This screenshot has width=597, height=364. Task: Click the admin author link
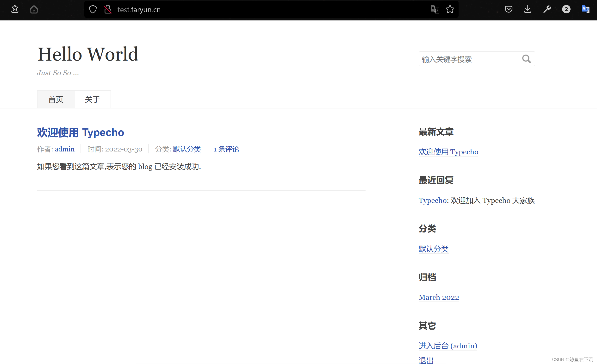coord(64,149)
